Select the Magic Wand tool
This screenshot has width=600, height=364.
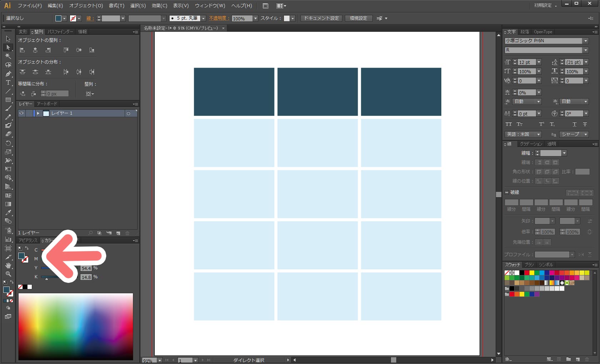(8, 56)
